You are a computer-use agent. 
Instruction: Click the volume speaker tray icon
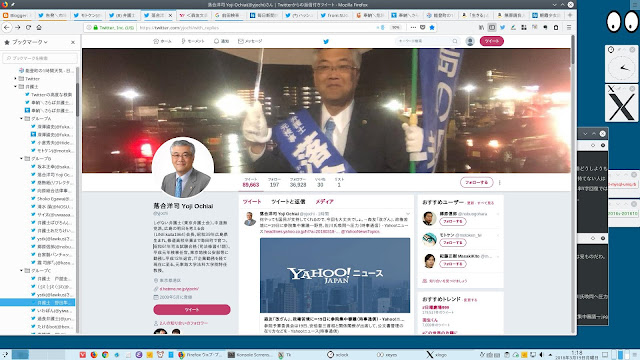point(542,355)
